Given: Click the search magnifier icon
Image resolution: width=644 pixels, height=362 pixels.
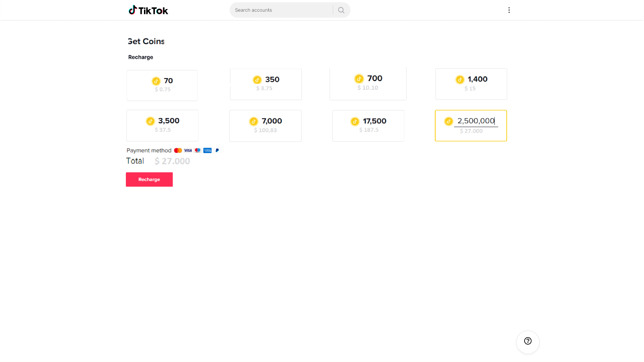Looking at the screenshot, I should [x=341, y=10].
